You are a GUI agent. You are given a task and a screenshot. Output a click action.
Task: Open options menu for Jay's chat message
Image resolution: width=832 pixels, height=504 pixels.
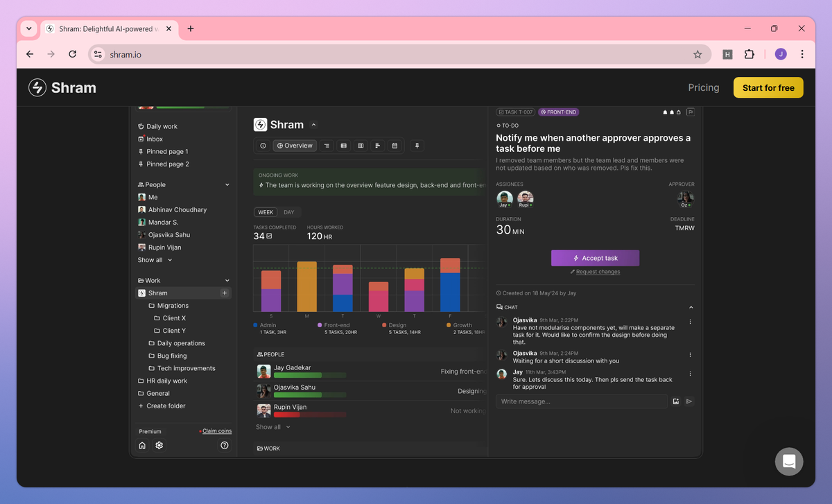[690, 374]
